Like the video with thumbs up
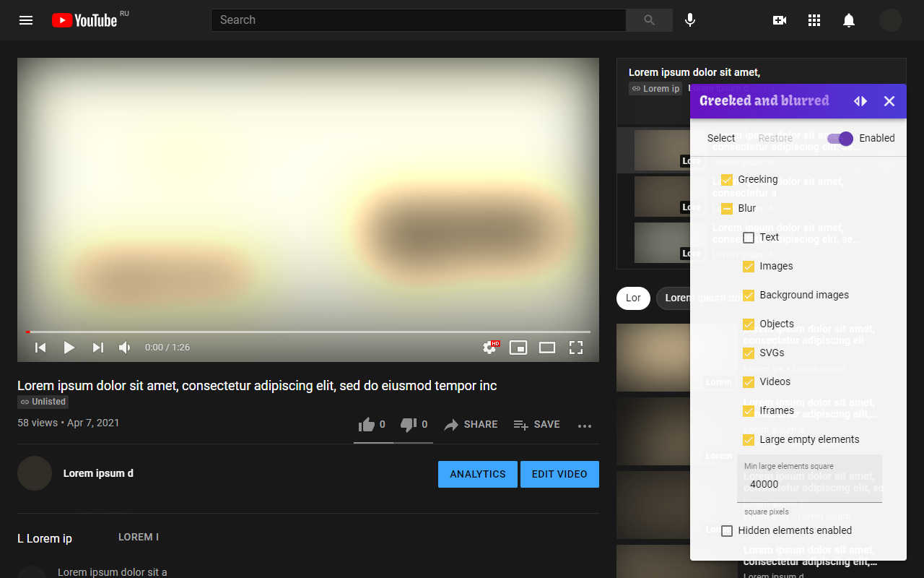The height and width of the screenshot is (578, 924). [x=367, y=425]
